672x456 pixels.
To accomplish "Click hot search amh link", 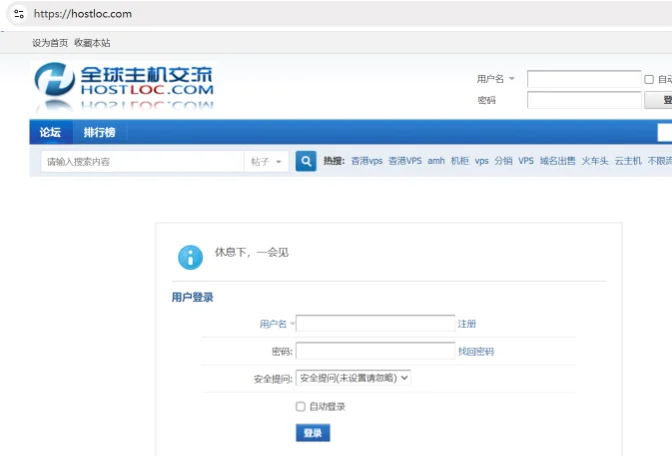I will coord(436,161).
